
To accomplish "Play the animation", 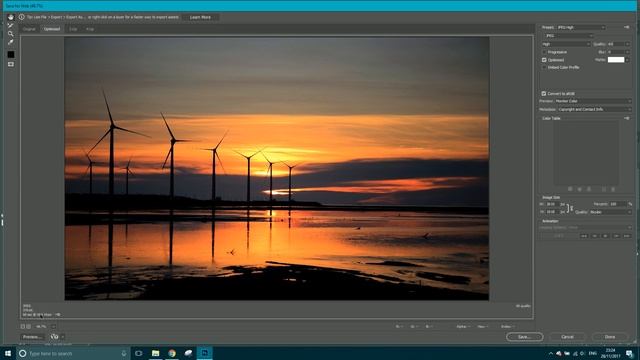I will click(605, 236).
